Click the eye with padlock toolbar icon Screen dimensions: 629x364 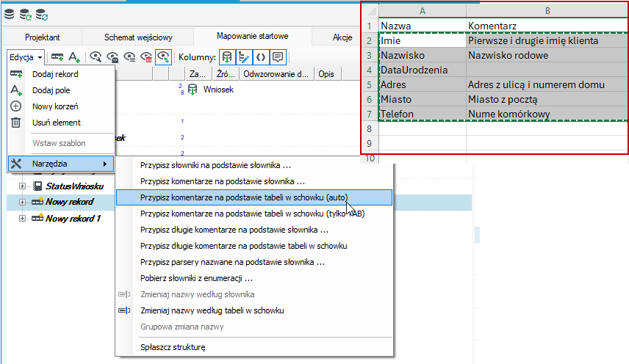(x=112, y=57)
